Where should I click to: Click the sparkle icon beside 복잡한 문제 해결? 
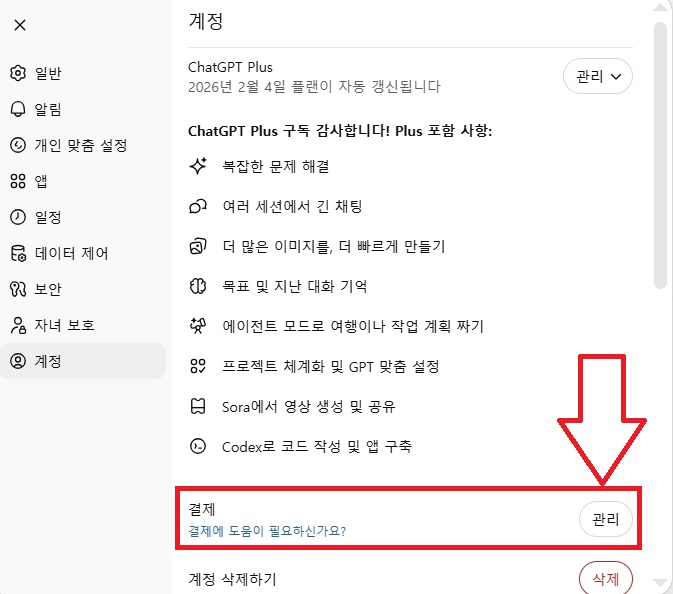point(198,166)
